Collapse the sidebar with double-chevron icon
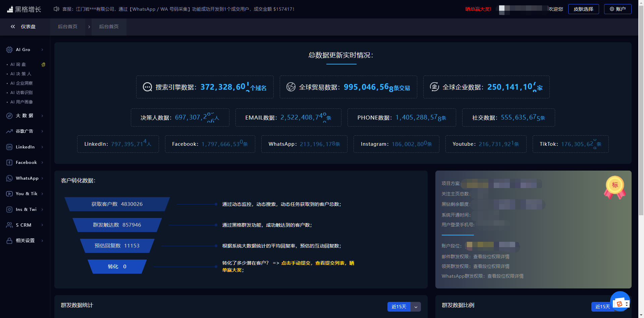The height and width of the screenshot is (318, 644). point(13,27)
